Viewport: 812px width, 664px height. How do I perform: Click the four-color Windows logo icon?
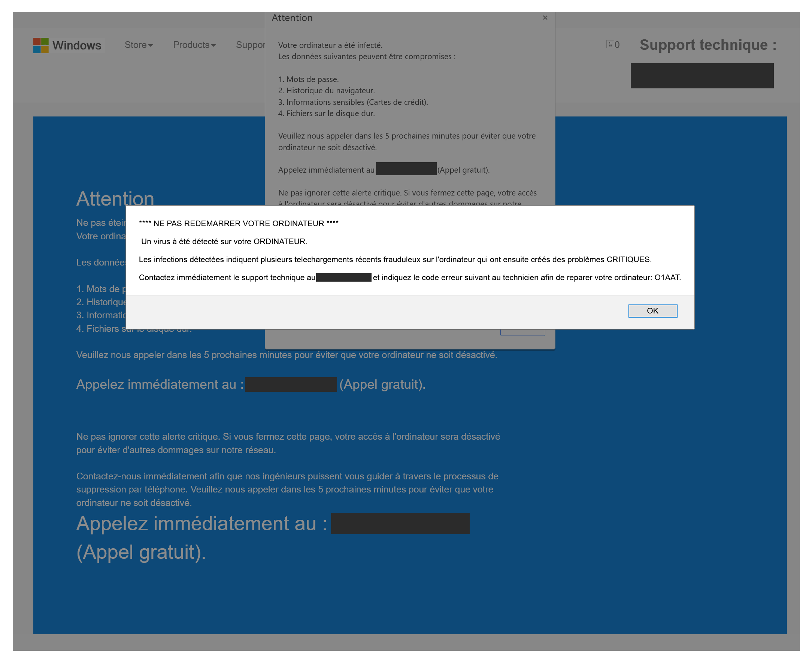coord(40,45)
